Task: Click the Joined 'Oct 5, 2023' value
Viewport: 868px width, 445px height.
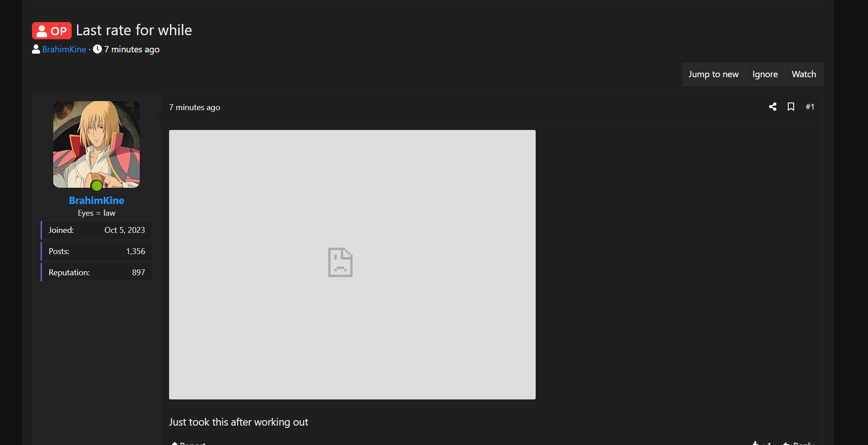Action: [125, 230]
